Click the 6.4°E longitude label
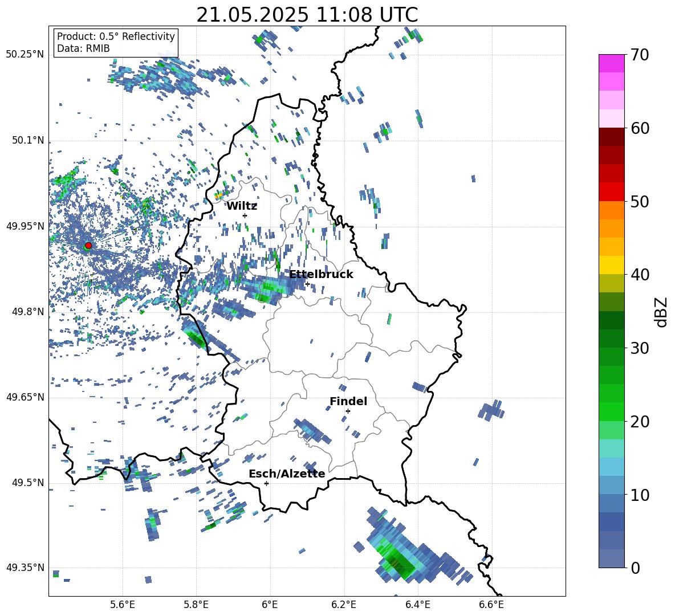 (x=417, y=605)
